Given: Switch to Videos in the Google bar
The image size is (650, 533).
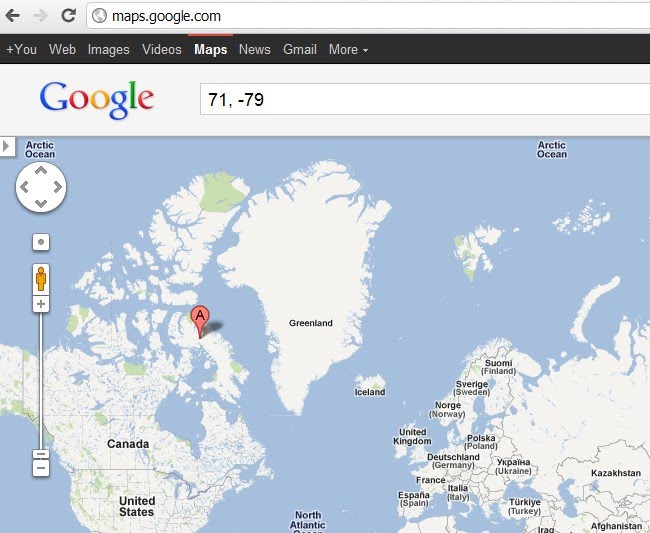Looking at the screenshot, I should click(x=162, y=49).
